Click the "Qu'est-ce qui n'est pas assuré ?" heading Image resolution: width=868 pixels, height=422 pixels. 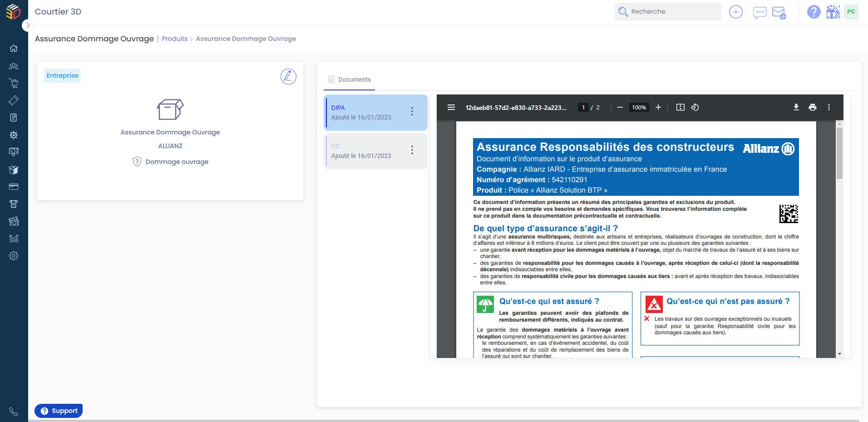click(x=728, y=301)
